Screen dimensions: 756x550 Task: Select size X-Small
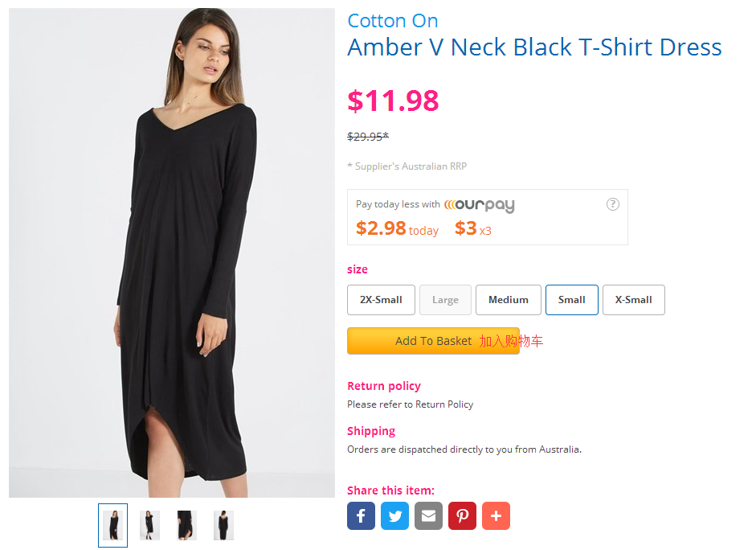pyautogui.click(x=633, y=300)
